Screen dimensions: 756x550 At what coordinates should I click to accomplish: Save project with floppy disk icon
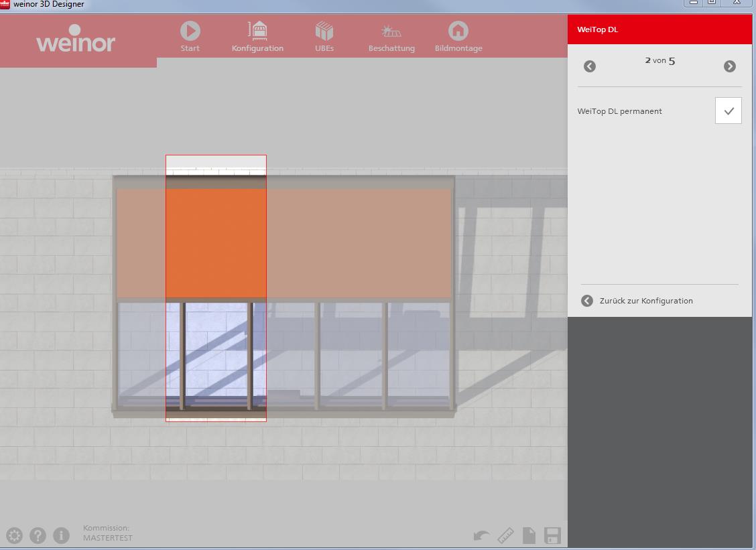[x=552, y=535]
